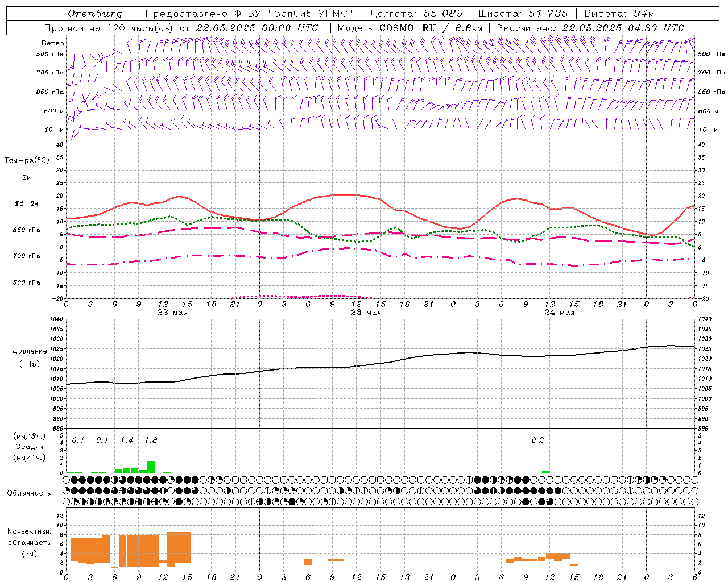The width and height of the screenshot is (728, 582).
Task: Click the "Тем-ра(°C)" axis title
Action: tap(27, 161)
